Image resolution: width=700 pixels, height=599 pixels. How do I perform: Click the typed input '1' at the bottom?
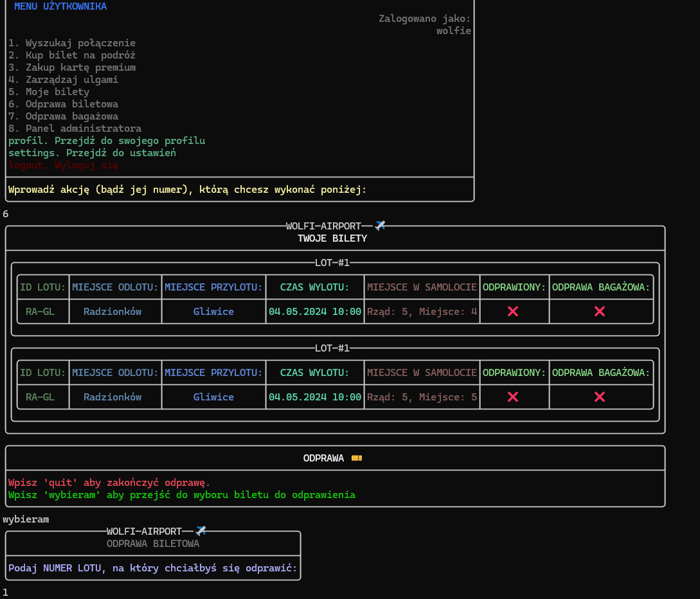click(5, 593)
